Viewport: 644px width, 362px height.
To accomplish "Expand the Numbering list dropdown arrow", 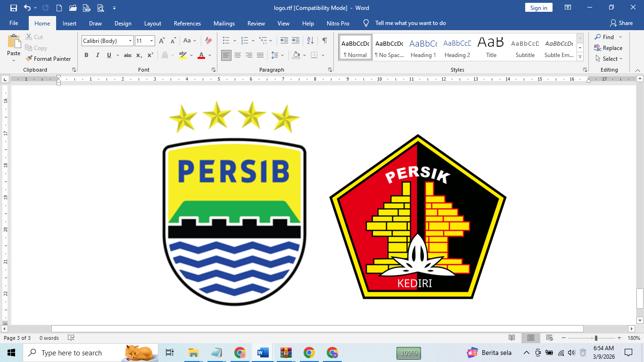I will point(253,41).
